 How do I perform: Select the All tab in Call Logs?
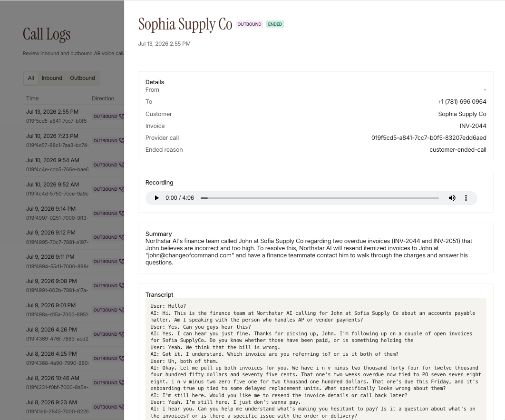tap(31, 78)
